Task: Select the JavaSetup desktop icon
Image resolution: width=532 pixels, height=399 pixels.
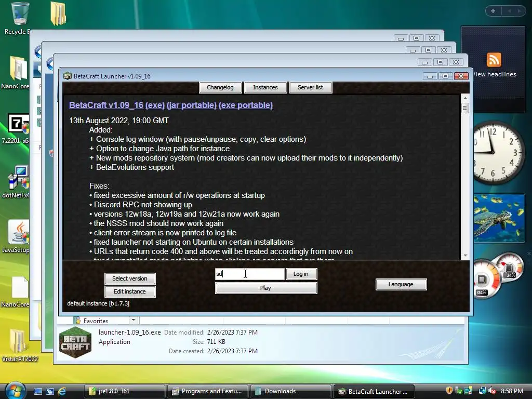Action: 17,236
